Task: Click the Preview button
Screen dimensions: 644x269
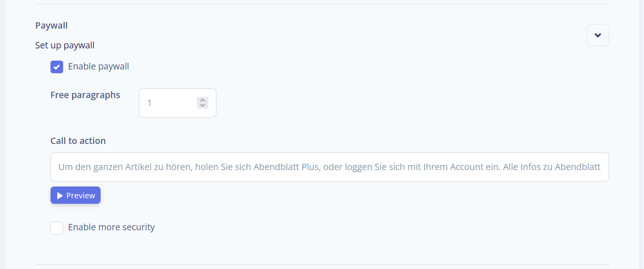Action: click(x=75, y=195)
